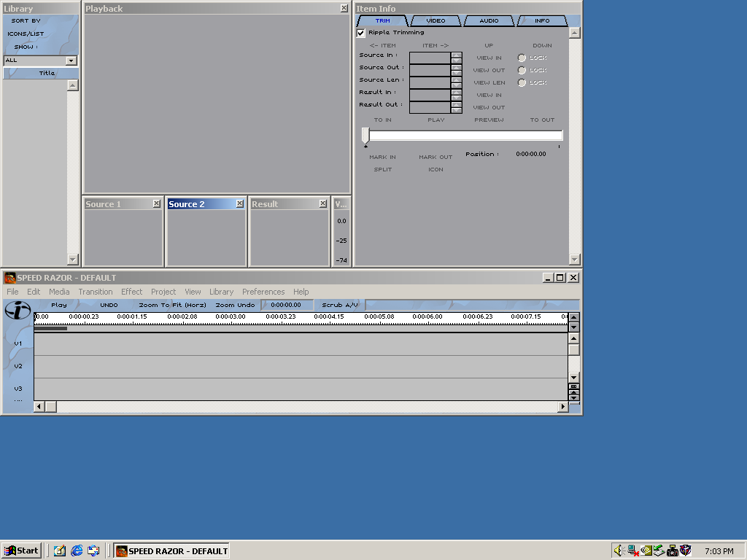
Task: Open the Project menu
Action: click(x=163, y=292)
